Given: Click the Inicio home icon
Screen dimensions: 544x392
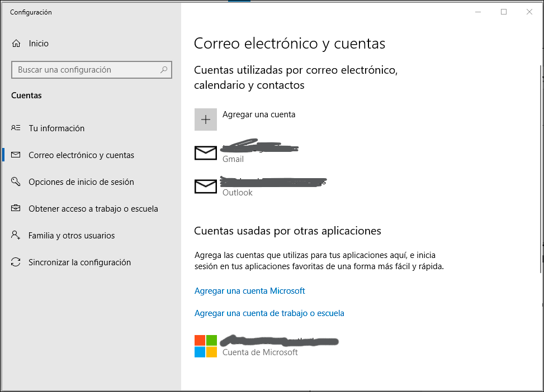Looking at the screenshot, I should (16, 44).
